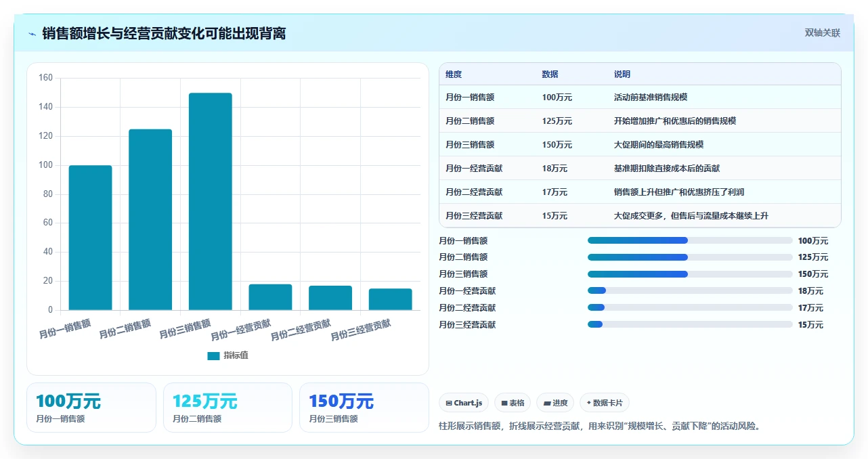
Task: Click the progress bar for 月份二经营贡献
Action: [x=690, y=308]
